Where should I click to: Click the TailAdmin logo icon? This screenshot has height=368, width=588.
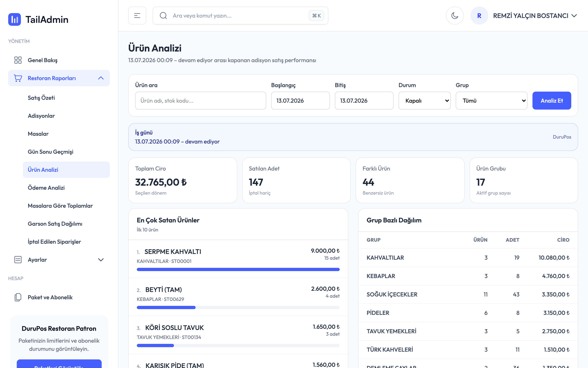[x=14, y=19]
